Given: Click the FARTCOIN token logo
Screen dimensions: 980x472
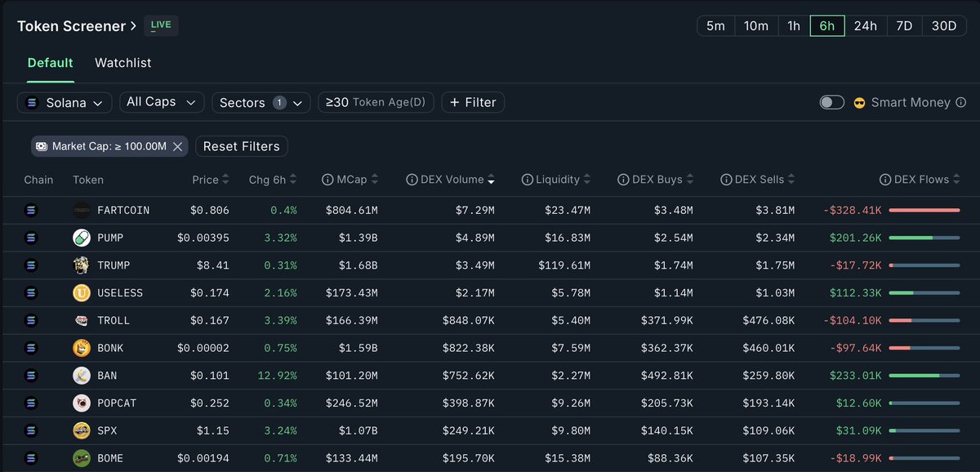Looking at the screenshot, I should (x=81, y=210).
